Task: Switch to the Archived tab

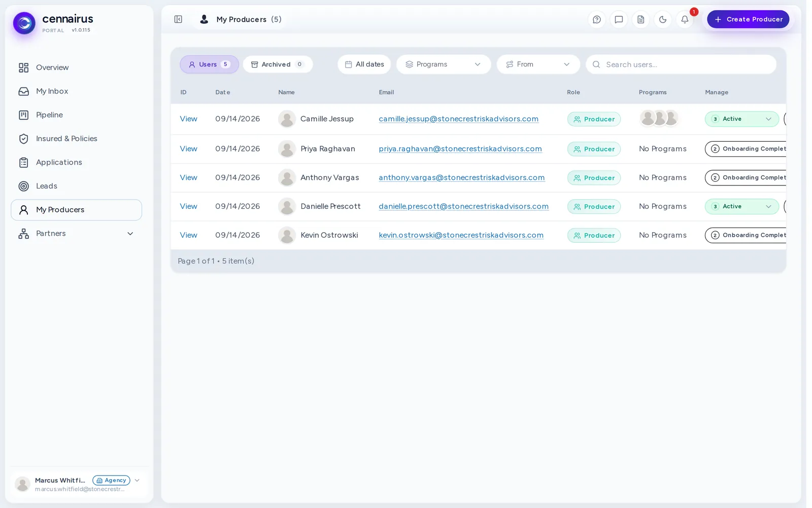Action: [x=278, y=65]
